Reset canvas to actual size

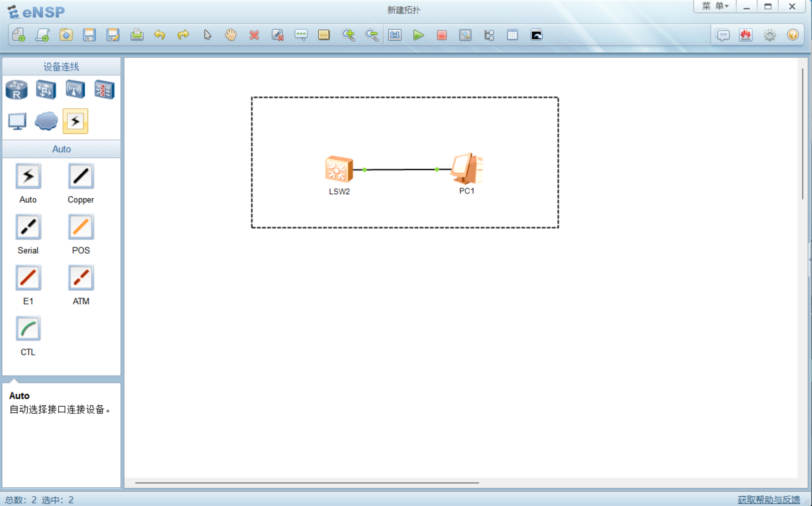395,35
